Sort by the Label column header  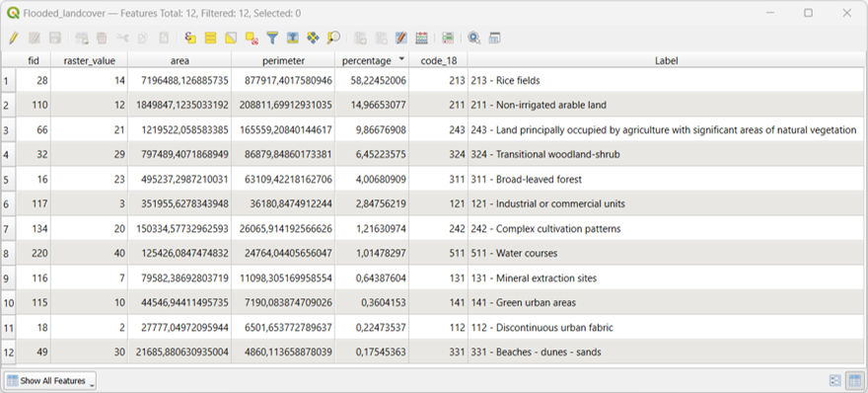(x=666, y=60)
